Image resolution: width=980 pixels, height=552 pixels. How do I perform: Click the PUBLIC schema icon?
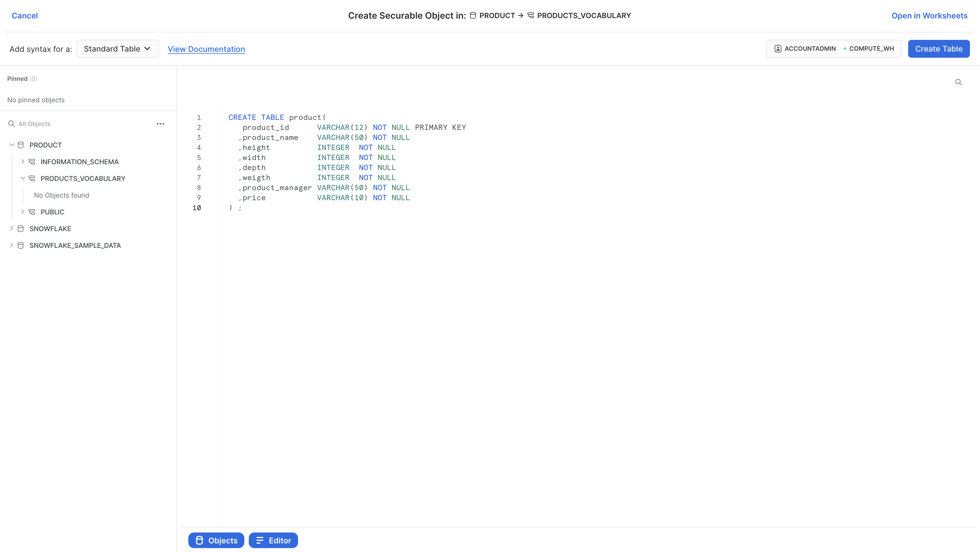(x=32, y=212)
